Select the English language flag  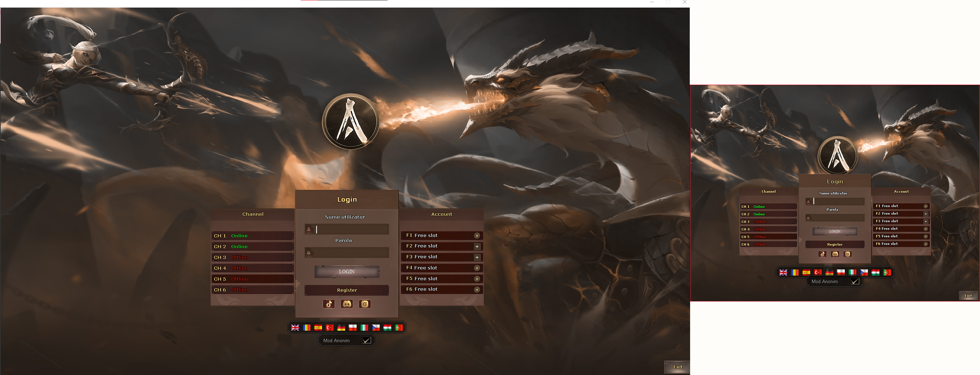click(x=295, y=327)
